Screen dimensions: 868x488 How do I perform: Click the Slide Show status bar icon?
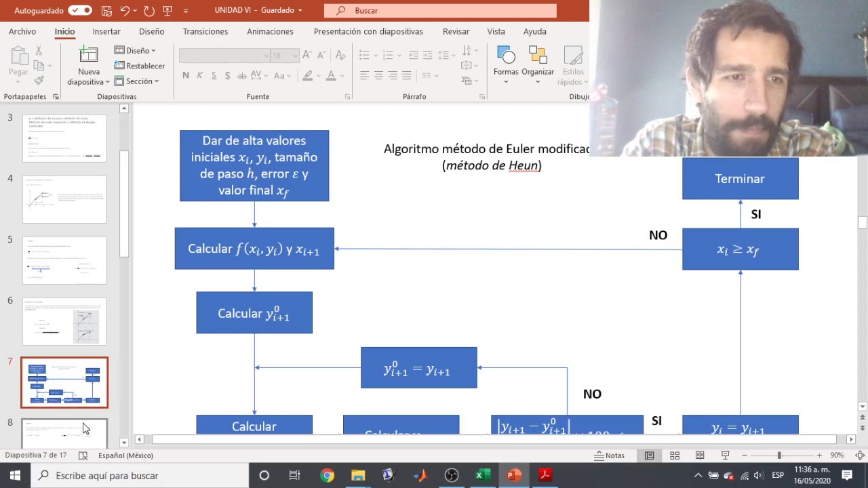(x=725, y=455)
